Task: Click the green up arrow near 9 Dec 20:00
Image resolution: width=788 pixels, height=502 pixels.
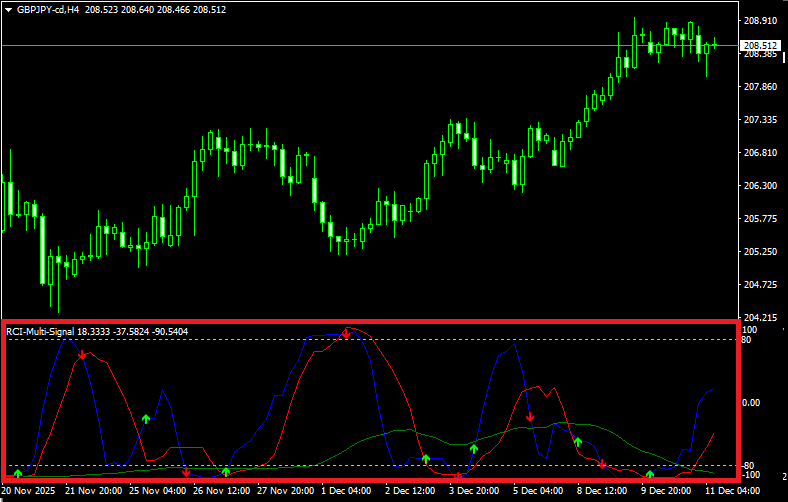Action: pos(650,474)
